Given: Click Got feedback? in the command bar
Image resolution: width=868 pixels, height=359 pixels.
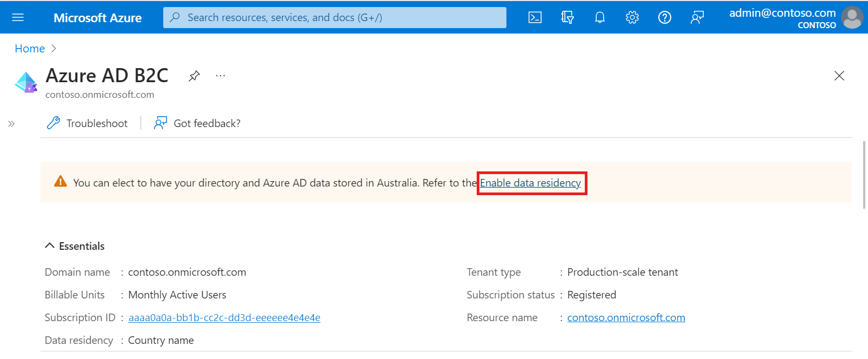Looking at the screenshot, I should pos(197,123).
